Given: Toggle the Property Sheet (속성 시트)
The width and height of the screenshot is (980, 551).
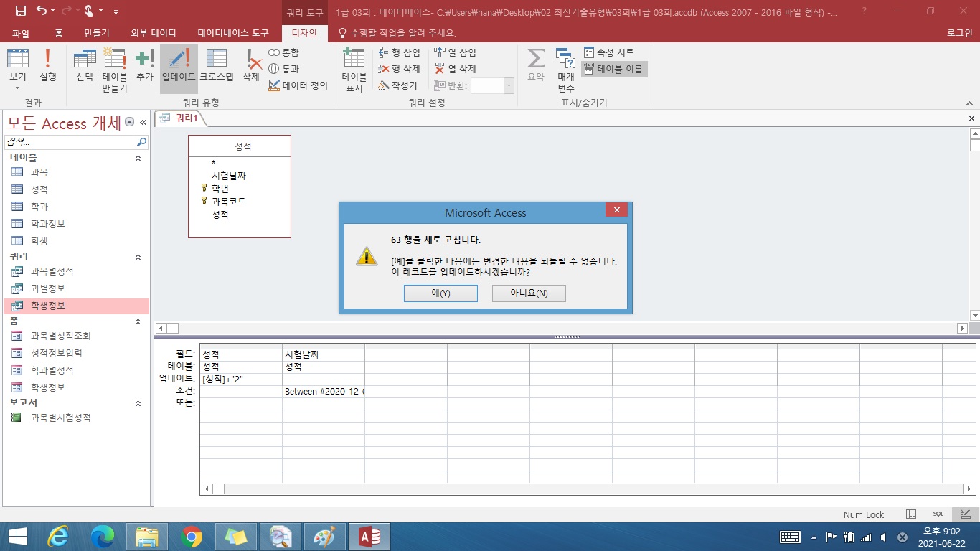Looking at the screenshot, I should (609, 52).
